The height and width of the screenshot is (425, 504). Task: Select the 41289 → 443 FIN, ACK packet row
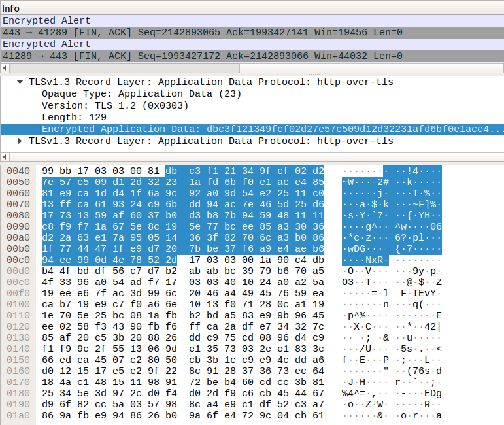click(x=252, y=56)
